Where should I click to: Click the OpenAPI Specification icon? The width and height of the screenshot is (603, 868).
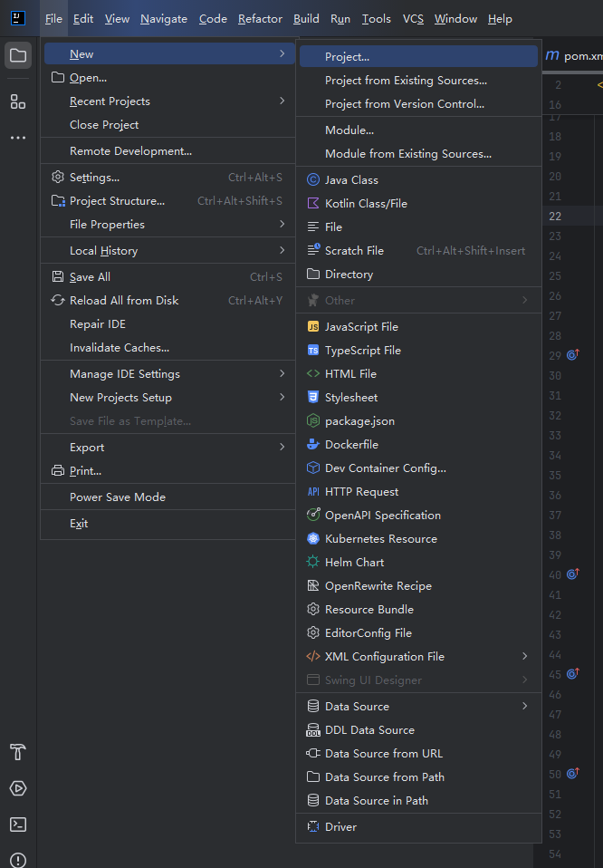click(x=313, y=515)
